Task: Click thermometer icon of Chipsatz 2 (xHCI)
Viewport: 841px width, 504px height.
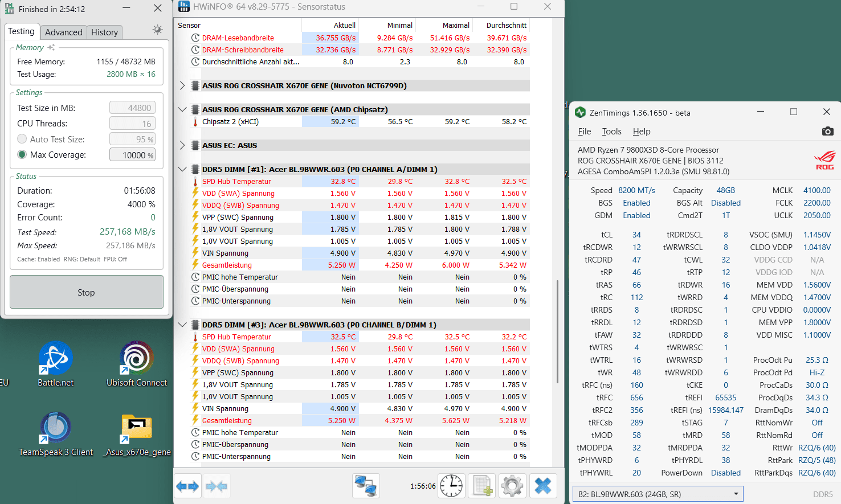Action: tap(195, 122)
